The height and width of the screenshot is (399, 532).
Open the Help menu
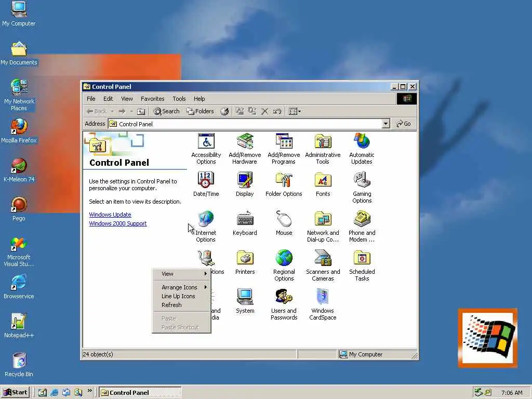click(x=199, y=99)
